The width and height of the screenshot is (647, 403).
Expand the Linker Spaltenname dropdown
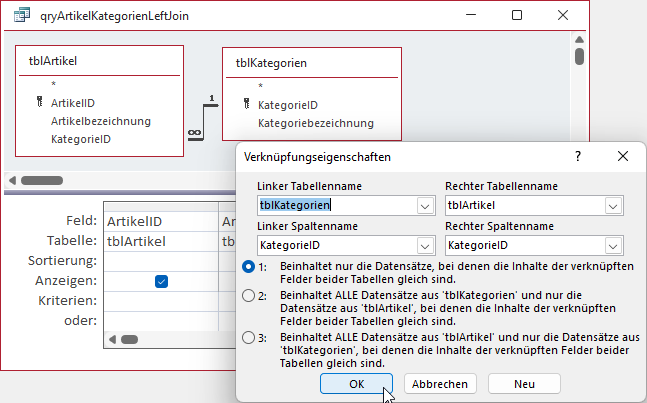tap(424, 245)
